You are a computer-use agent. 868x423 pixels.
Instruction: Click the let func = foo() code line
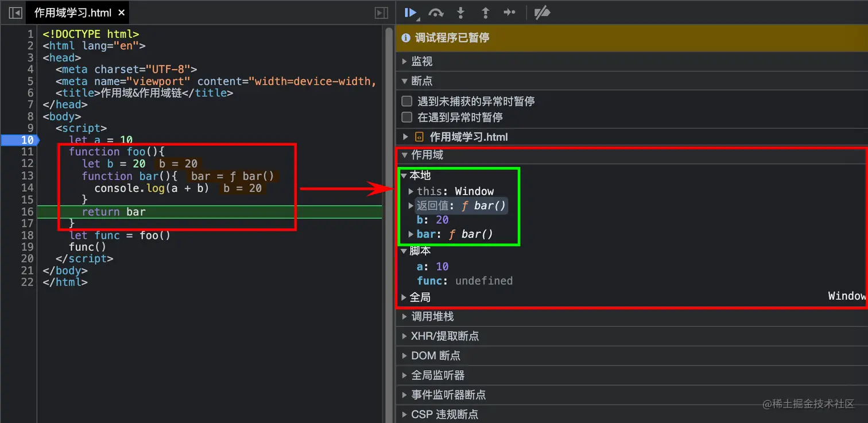coord(119,235)
